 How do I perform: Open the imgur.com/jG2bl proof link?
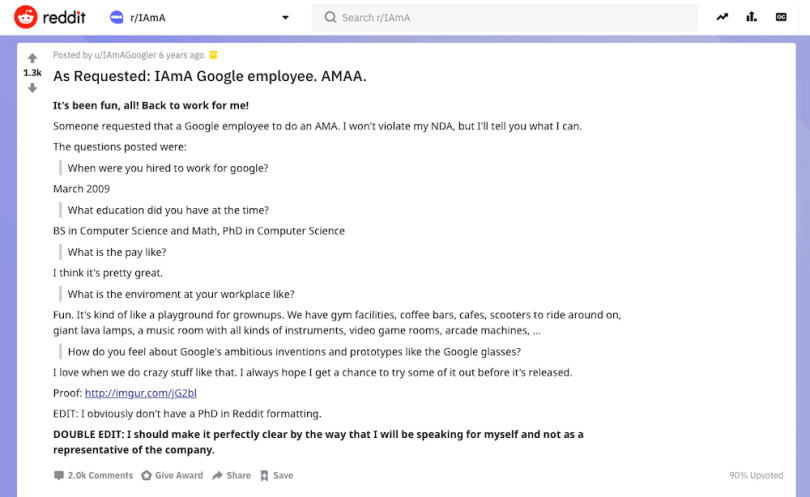pos(141,393)
